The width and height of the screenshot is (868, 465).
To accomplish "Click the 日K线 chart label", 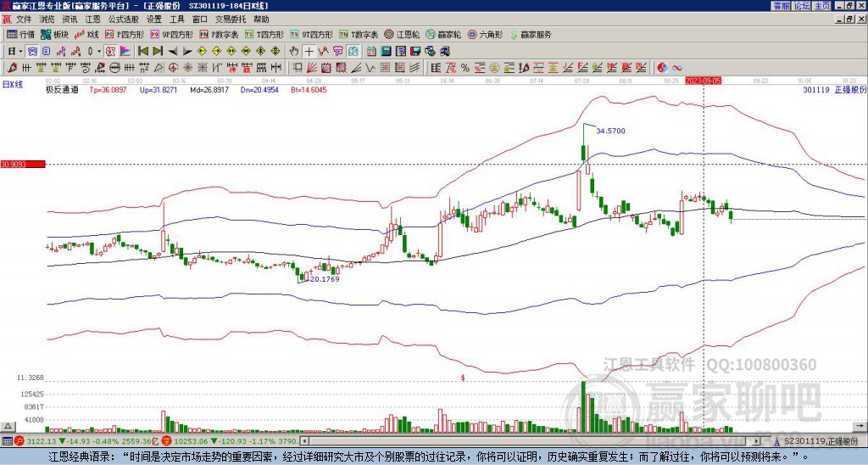I will pyautogui.click(x=12, y=84).
